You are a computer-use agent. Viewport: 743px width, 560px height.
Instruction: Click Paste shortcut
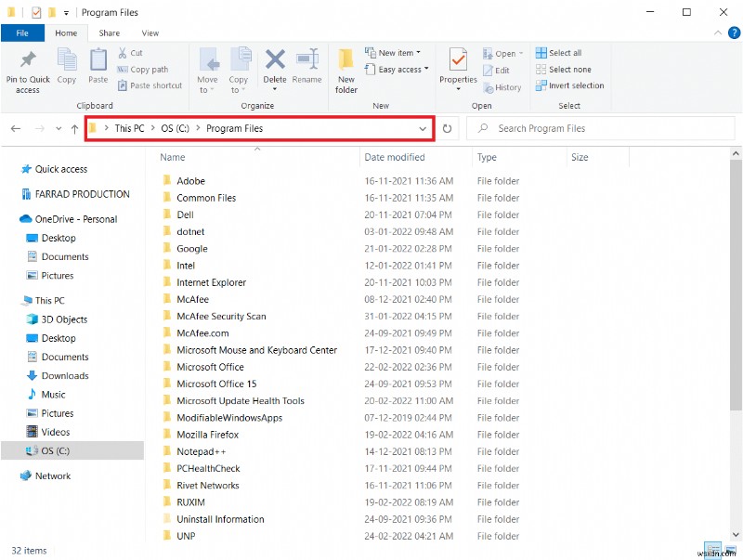(x=149, y=85)
